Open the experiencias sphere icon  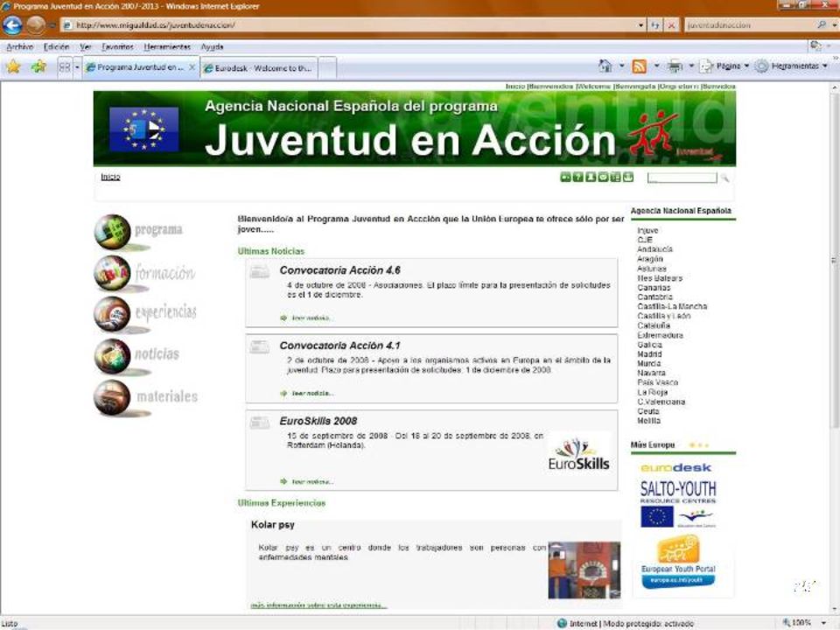pyautogui.click(x=113, y=314)
